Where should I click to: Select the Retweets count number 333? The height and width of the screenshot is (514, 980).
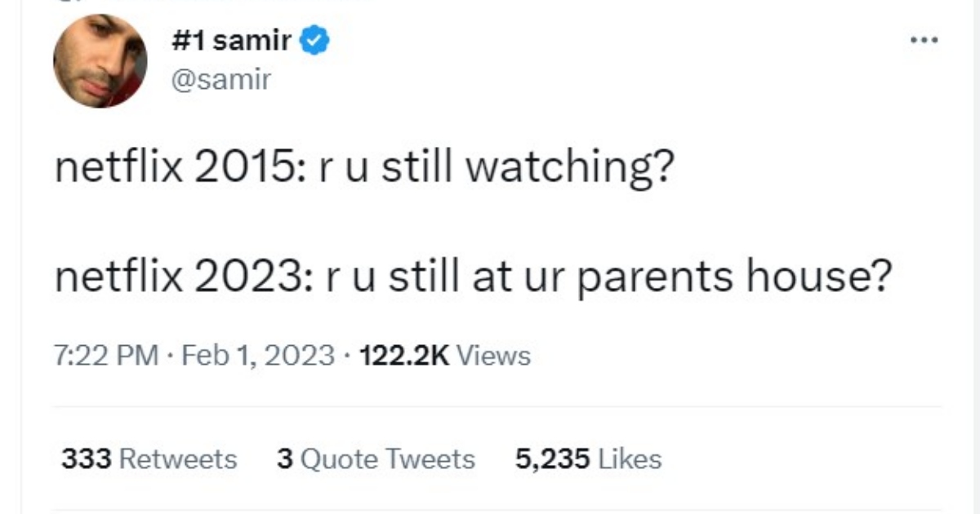[x=84, y=459]
